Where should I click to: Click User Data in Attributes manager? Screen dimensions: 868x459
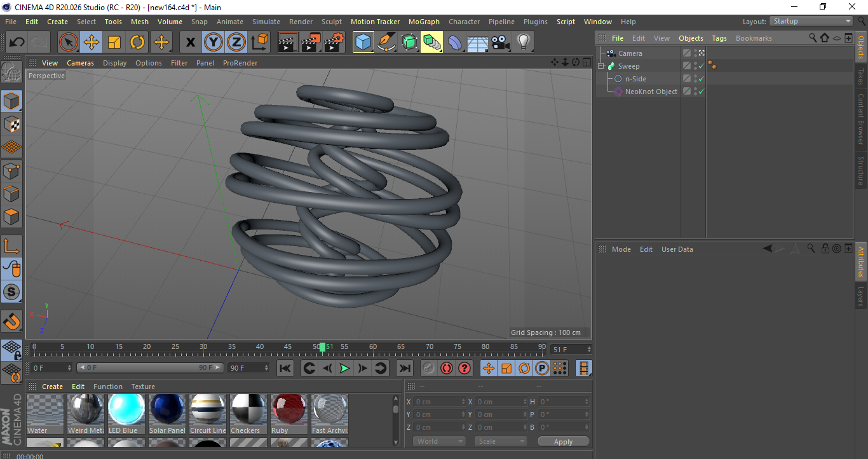[x=677, y=249]
